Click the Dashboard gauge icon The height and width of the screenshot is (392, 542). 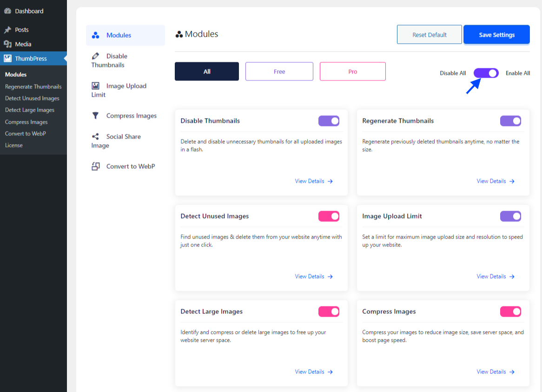(x=7, y=11)
